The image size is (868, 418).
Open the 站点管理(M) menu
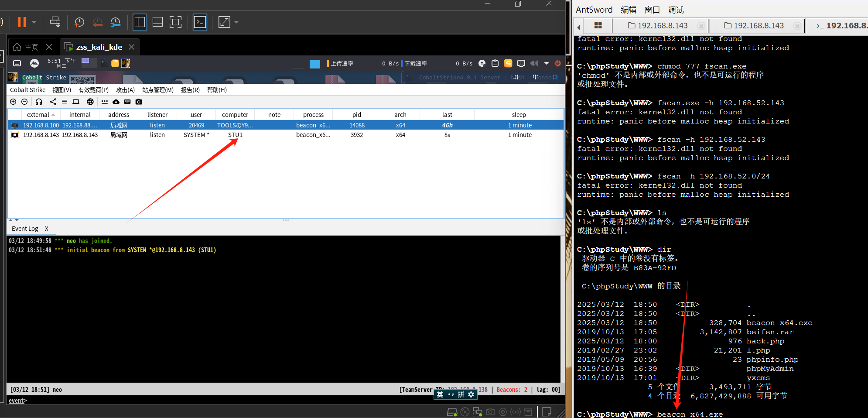coord(158,90)
